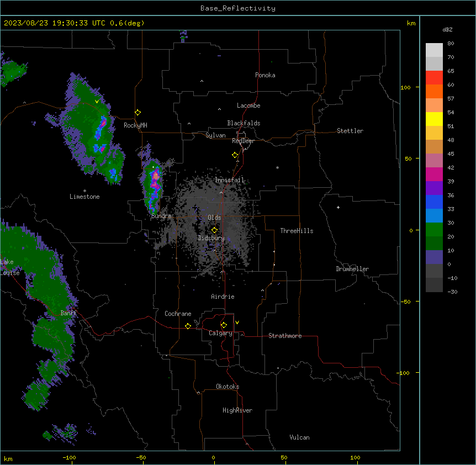Click the 57 value in the dBZ legend

pos(451,99)
